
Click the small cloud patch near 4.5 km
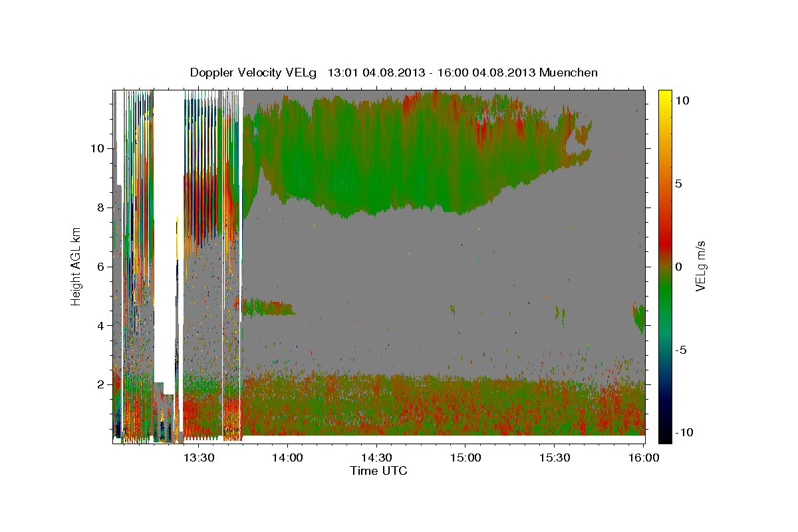[268, 307]
